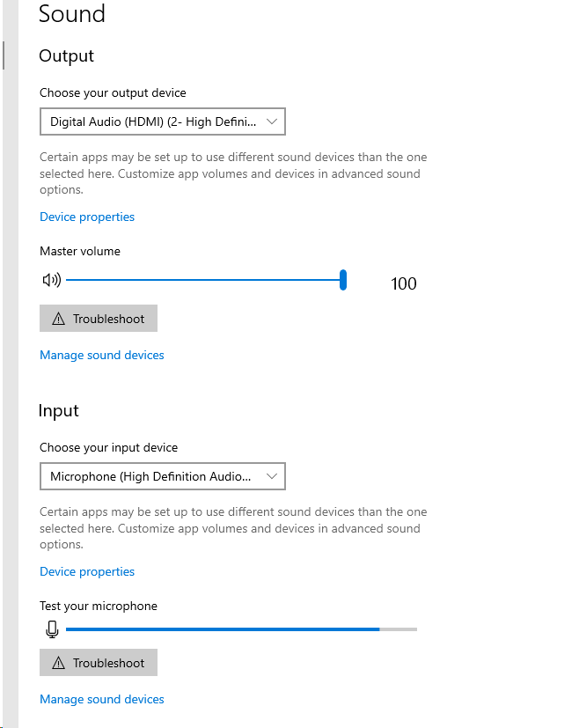Open Manage sound devices in the Input section

click(x=102, y=699)
